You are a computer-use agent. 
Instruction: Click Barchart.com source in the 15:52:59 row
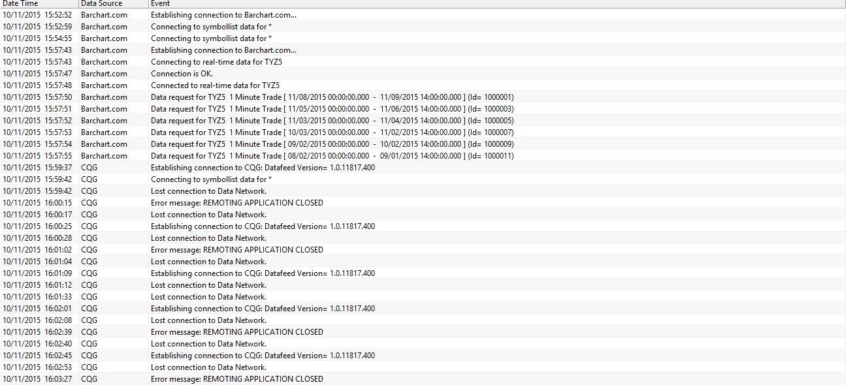(104, 27)
